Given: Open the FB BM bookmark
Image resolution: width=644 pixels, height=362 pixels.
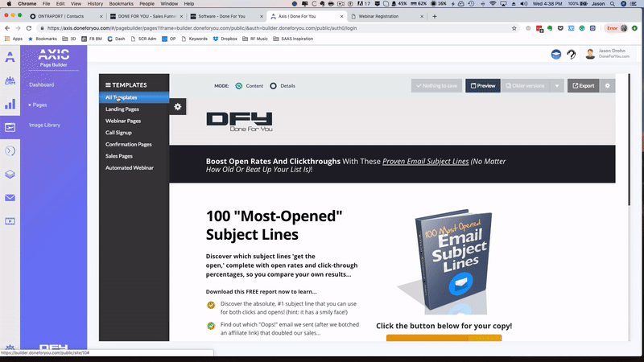Looking at the screenshot, I should coord(92,39).
